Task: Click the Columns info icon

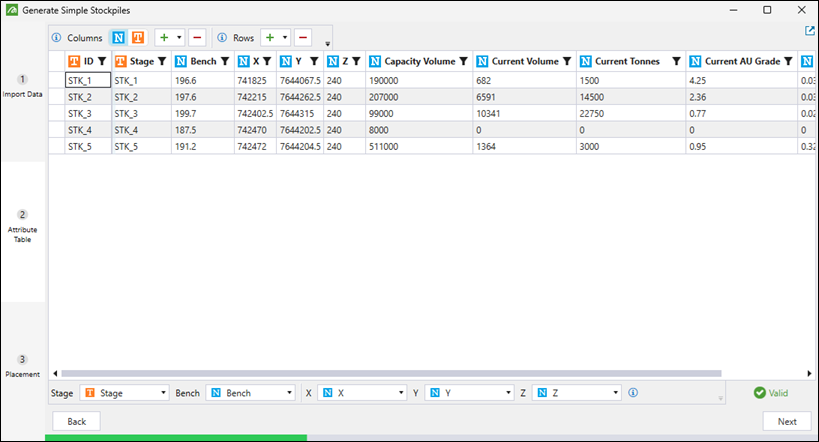Action: [57, 38]
